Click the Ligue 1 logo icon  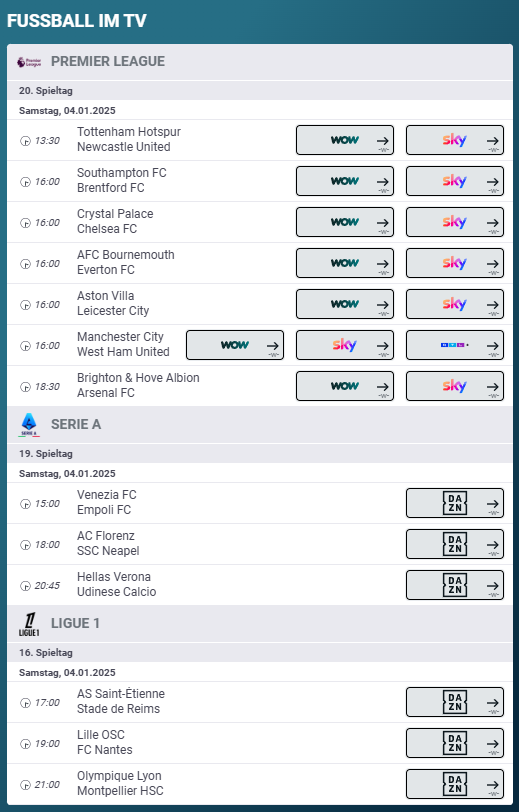[29, 624]
